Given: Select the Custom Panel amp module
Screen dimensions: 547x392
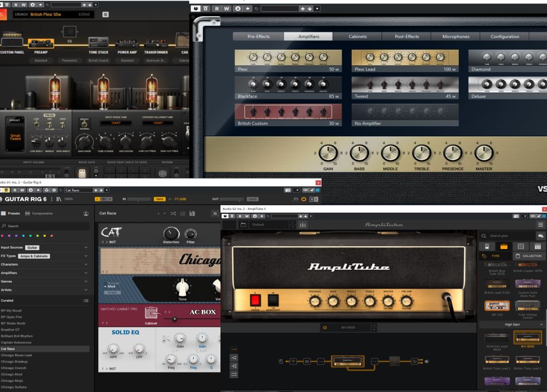Looking at the screenshot, I should 12,40.
